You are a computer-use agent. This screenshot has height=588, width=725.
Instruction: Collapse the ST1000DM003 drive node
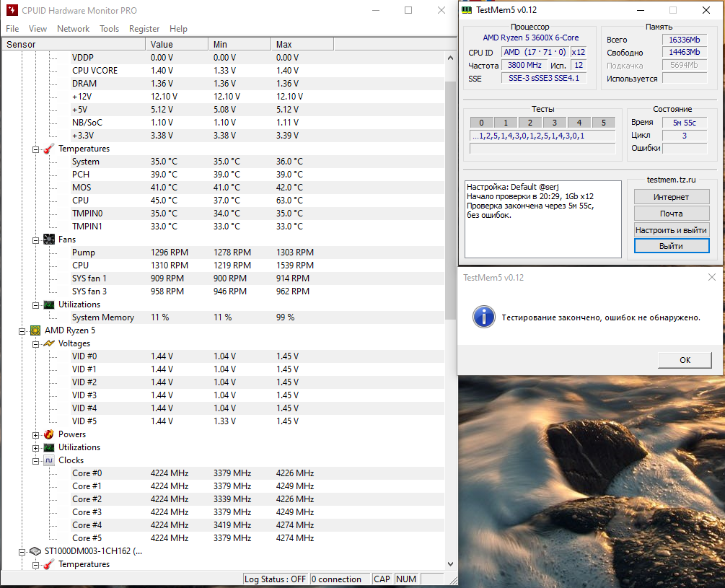pos(22,551)
